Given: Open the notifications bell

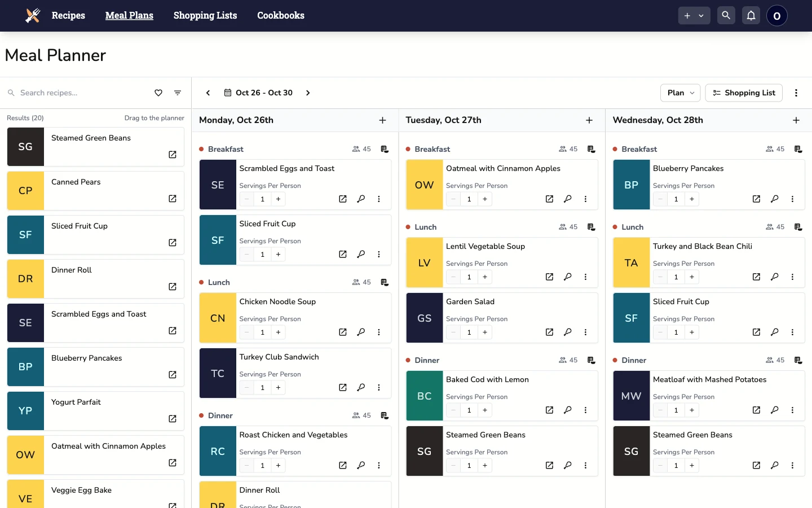Looking at the screenshot, I should click(751, 16).
